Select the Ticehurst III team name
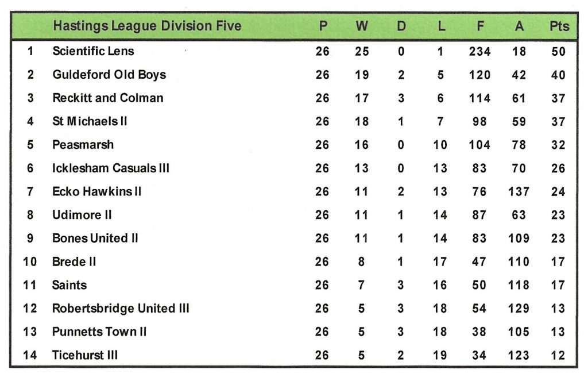This screenshot has height=377, width=588. tap(85, 355)
